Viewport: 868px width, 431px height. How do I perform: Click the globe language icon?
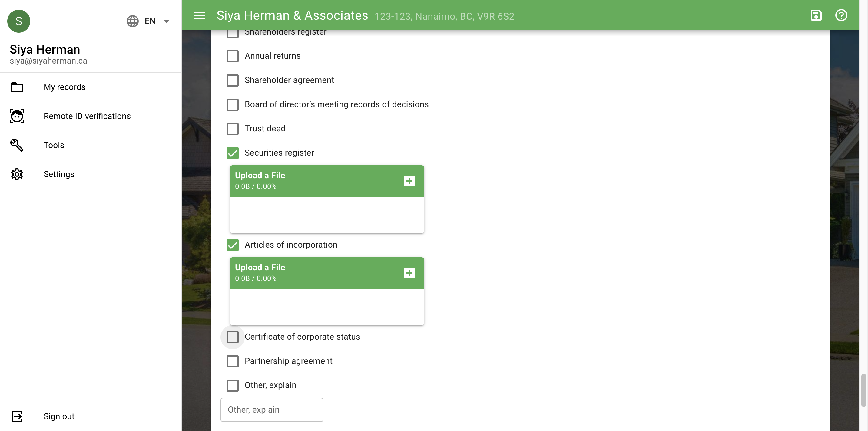click(132, 21)
